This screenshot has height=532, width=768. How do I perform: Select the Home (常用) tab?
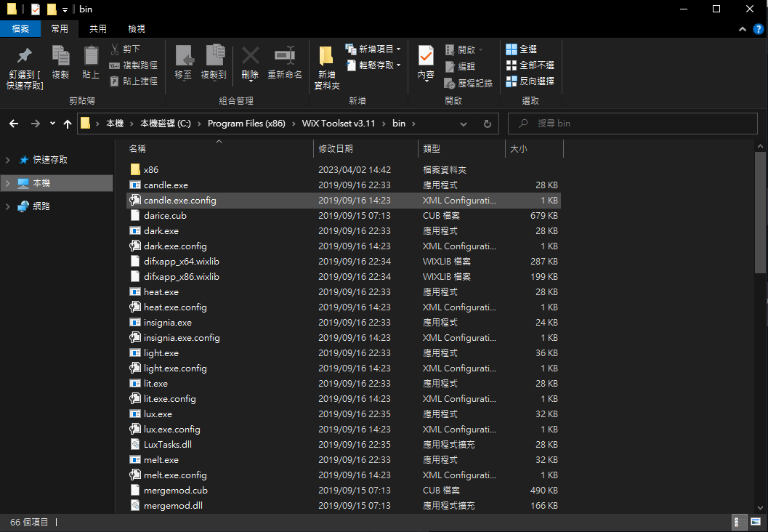tap(60, 29)
